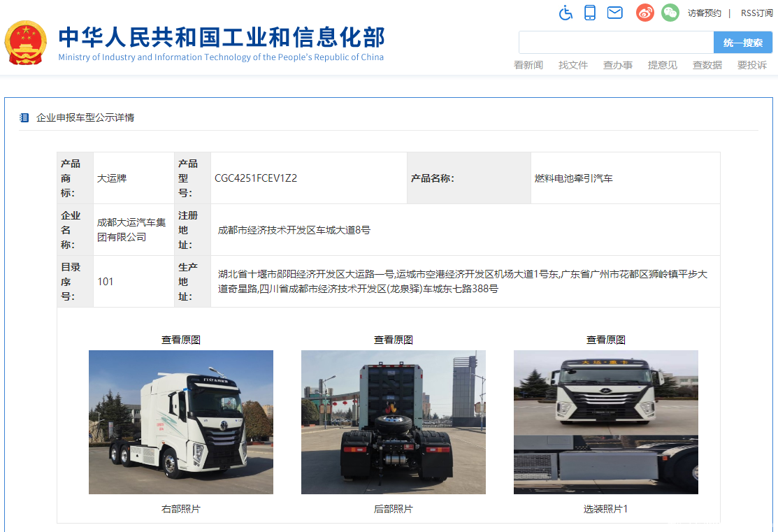
Task: Select the model number CGC4251FCEV1Z2
Action: click(x=256, y=178)
